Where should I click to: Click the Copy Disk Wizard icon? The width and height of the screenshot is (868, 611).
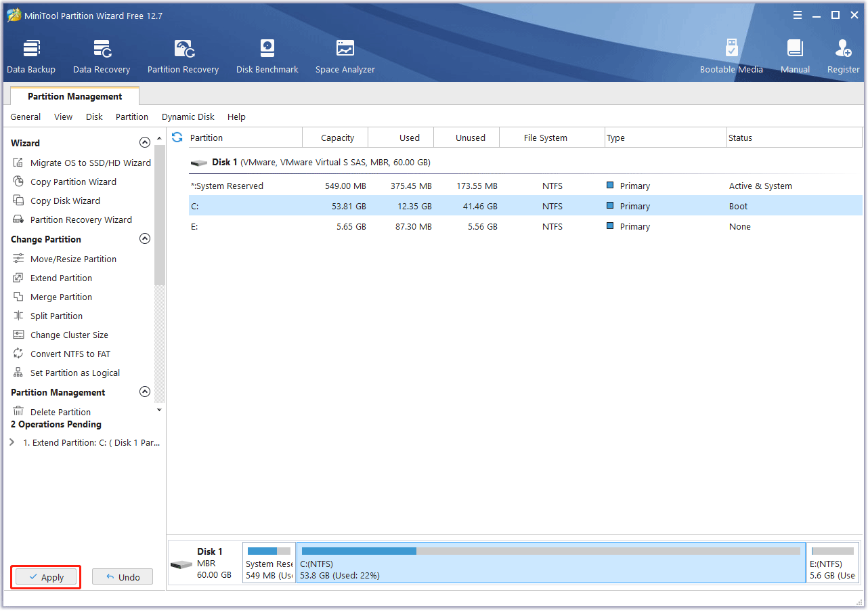click(18, 201)
